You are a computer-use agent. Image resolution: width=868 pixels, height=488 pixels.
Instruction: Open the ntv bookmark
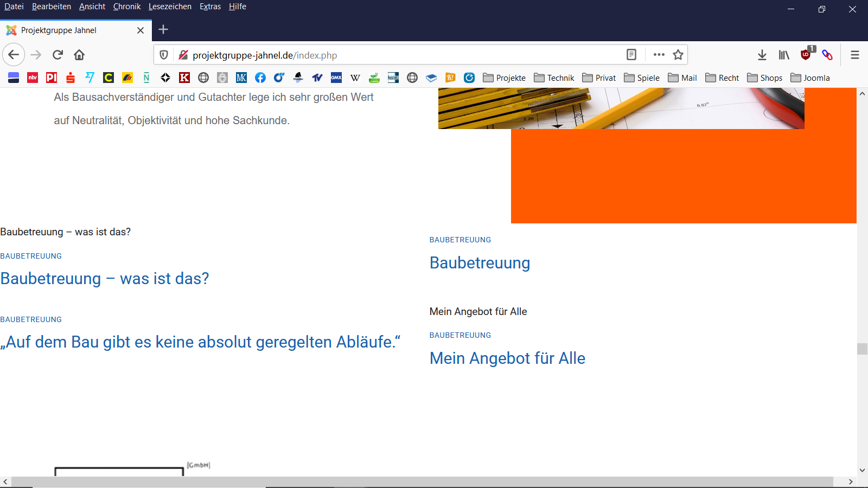point(33,78)
